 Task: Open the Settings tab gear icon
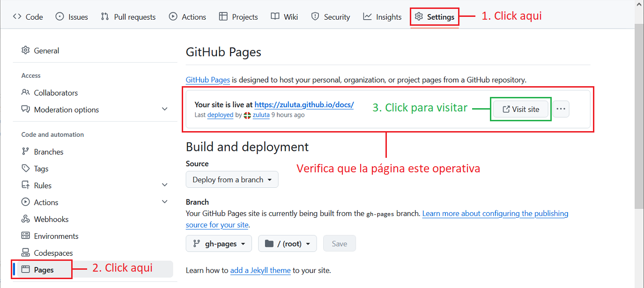[x=419, y=17]
